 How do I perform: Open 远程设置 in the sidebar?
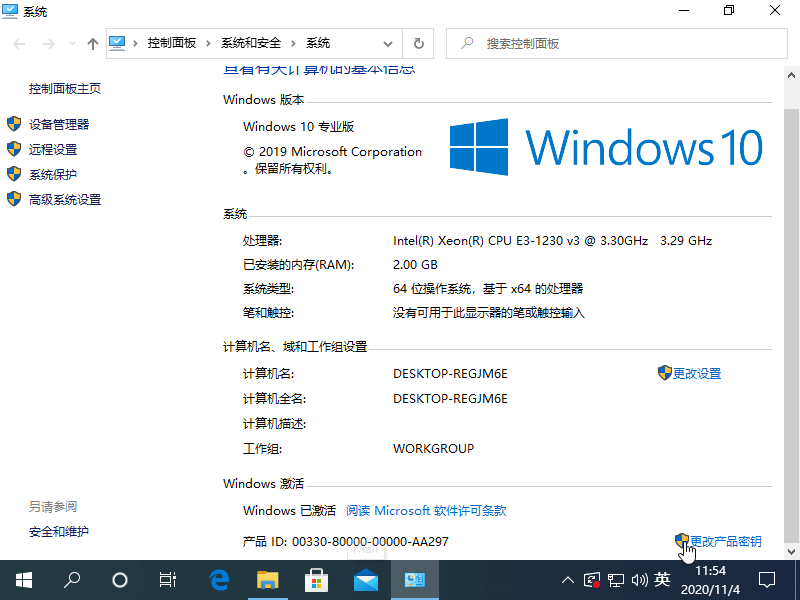53,149
